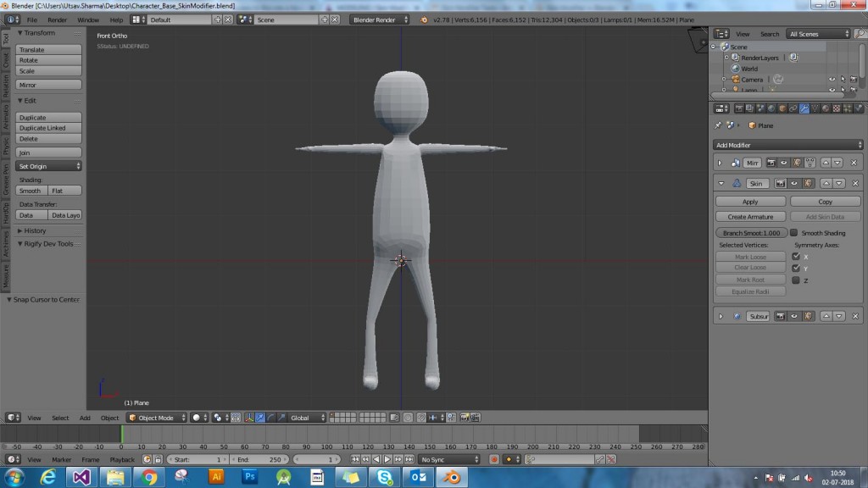
Task: Switch to the Material properties tab
Action: coord(824,108)
